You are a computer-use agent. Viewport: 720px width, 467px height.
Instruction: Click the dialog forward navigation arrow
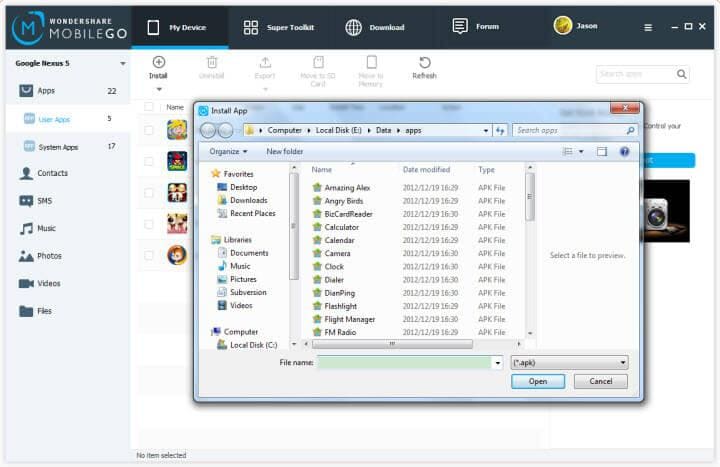tap(225, 131)
